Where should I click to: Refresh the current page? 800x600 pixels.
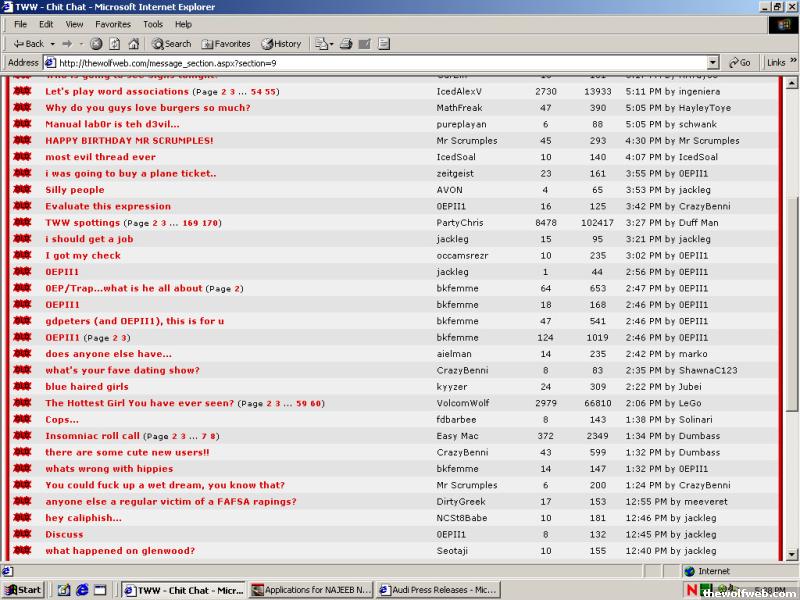(115, 44)
